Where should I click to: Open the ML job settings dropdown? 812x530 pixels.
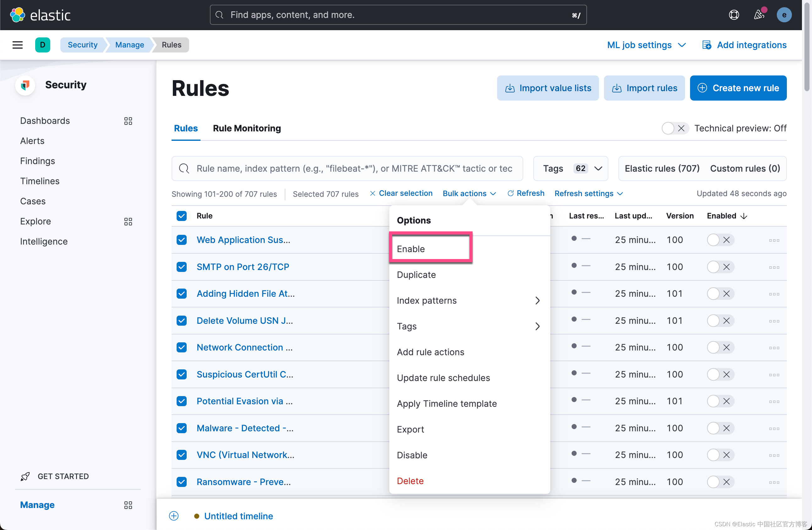(646, 45)
